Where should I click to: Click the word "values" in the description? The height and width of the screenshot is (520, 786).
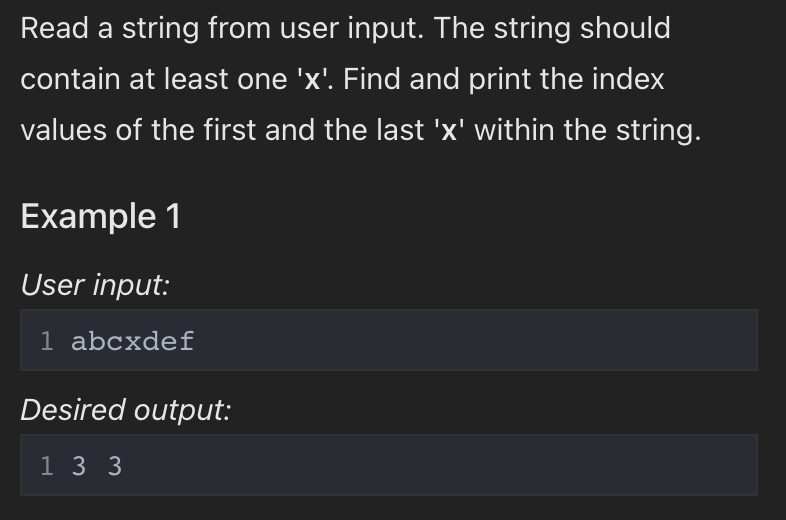coord(64,130)
